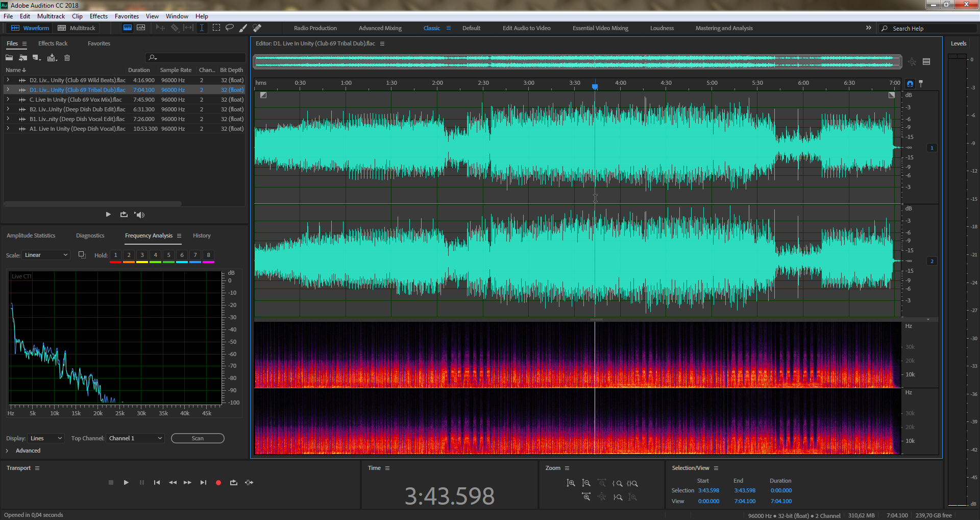
Task: Click the Scan button
Action: click(198, 438)
